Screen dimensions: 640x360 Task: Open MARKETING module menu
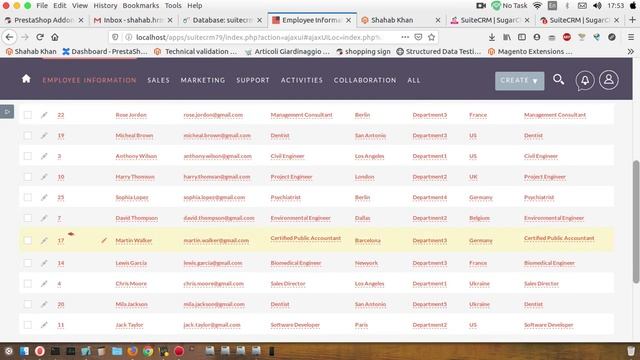pyautogui.click(x=203, y=80)
